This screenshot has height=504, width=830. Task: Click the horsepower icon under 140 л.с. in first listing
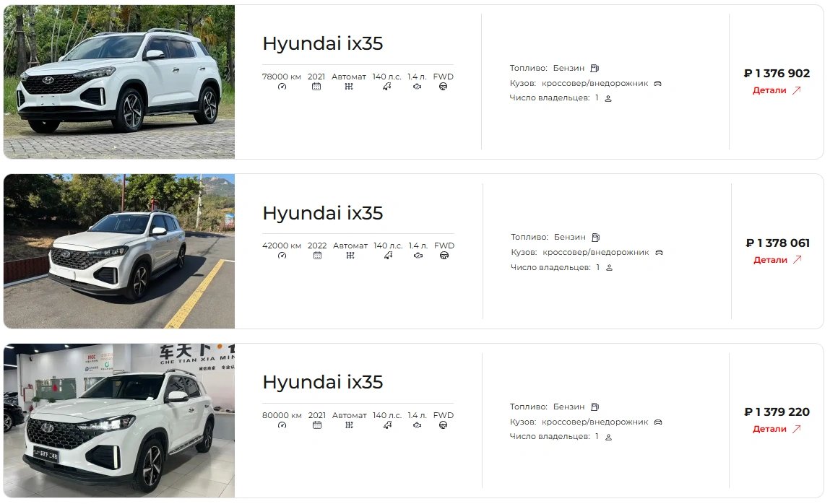coord(387,87)
